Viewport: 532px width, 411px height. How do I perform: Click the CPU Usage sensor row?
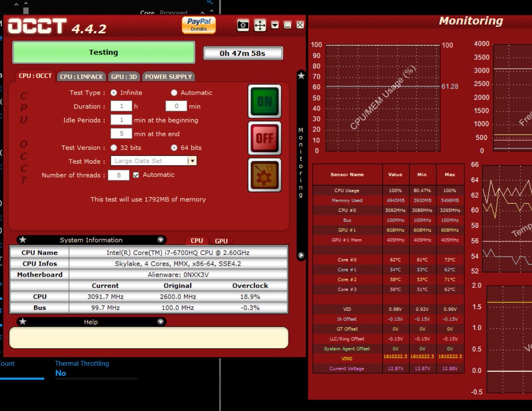(x=388, y=191)
